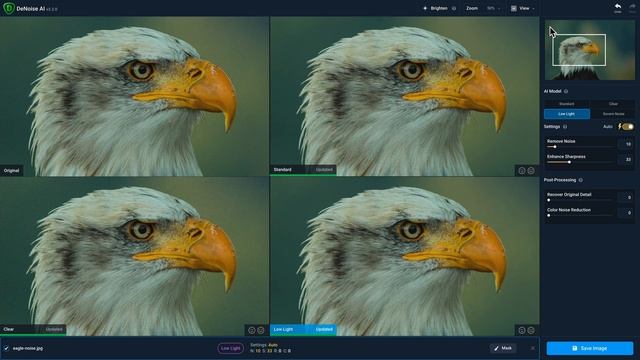Image resolution: width=640 pixels, height=360 pixels.
Task: Open the View dropdown menu
Action: pyautogui.click(x=523, y=8)
